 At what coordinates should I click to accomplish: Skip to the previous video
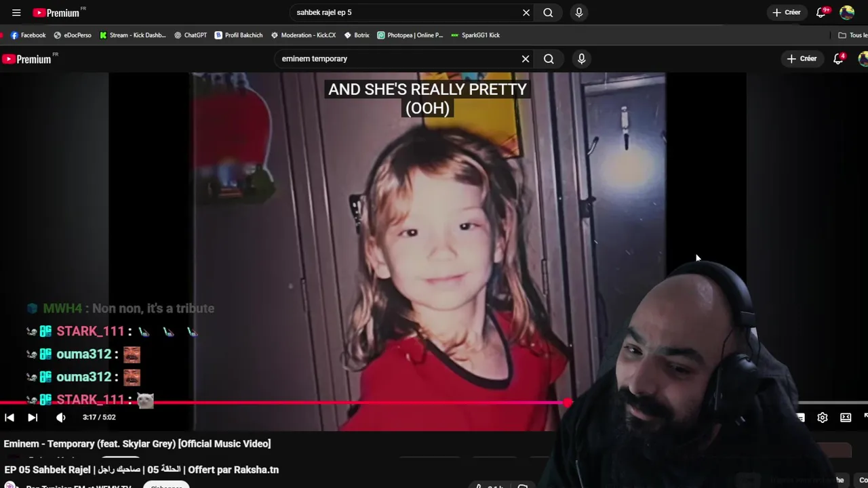coord(9,418)
